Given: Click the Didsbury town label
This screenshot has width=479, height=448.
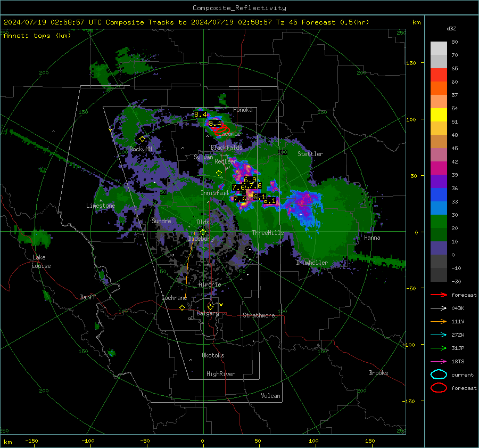Looking at the screenshot, I should (201, 239).
